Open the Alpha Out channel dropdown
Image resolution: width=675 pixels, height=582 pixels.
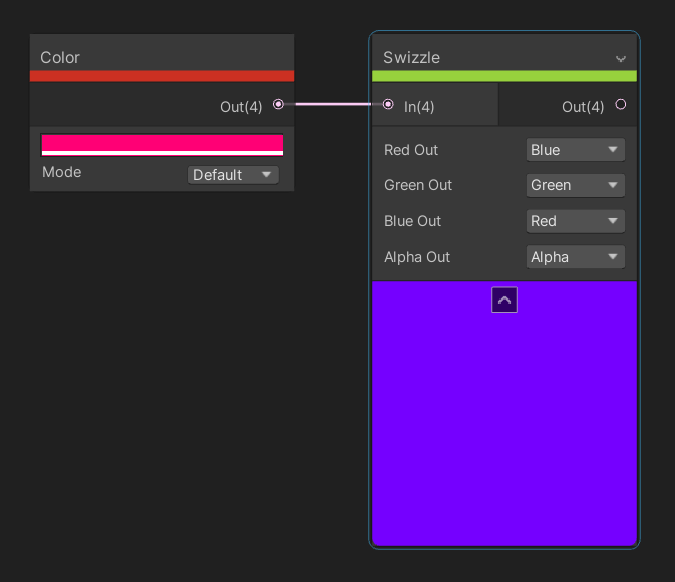click(575, 257)
